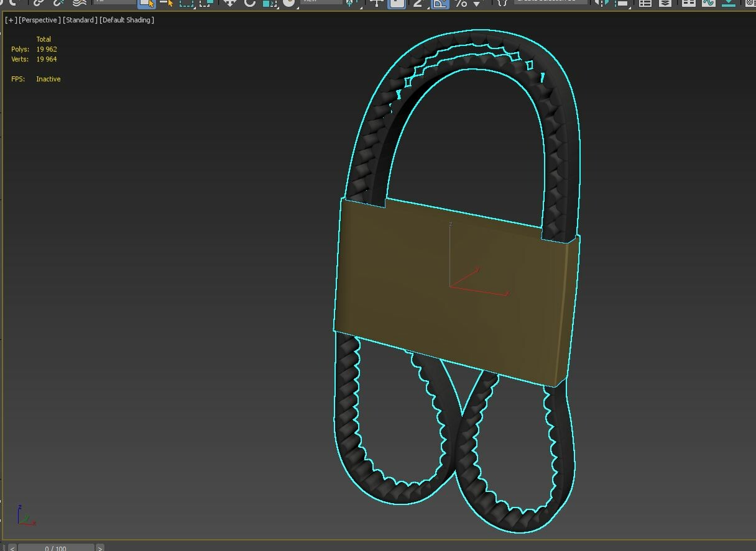756x551 pixels.
Task: Open the Curve Editor
Action: coord(708,3)
